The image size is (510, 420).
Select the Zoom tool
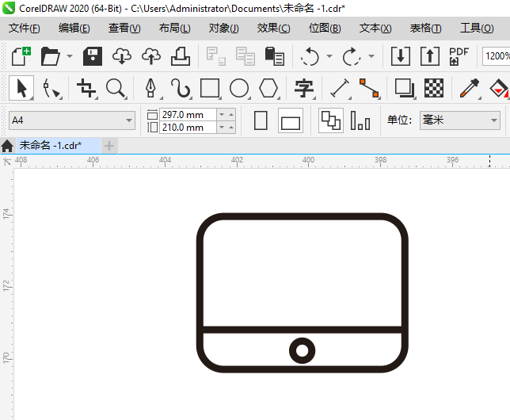tap(116, 88)
